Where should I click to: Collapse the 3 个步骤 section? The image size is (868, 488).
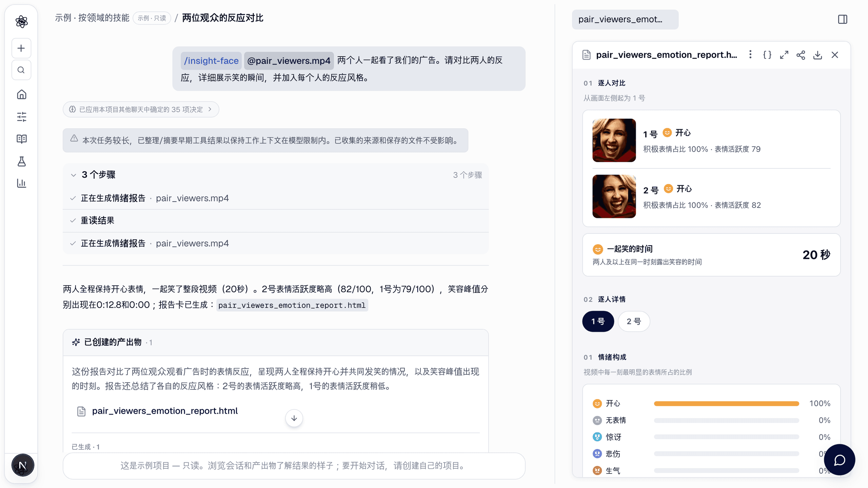(x=275, y=175)
